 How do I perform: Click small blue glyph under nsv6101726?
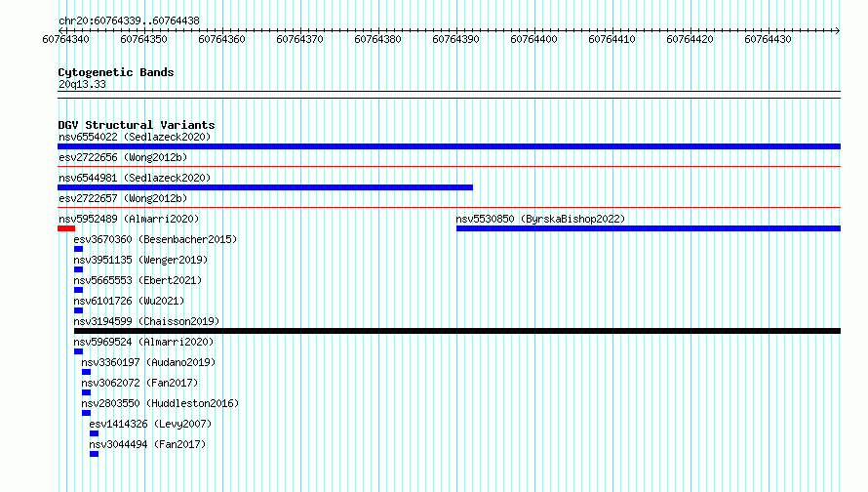(x=79, y=310)
